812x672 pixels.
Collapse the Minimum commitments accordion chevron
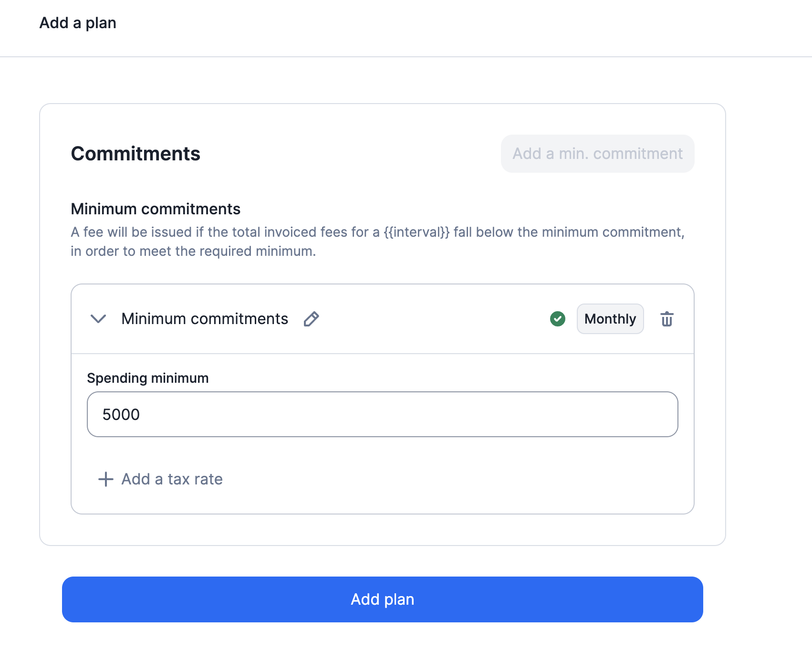tap(98, 319)
